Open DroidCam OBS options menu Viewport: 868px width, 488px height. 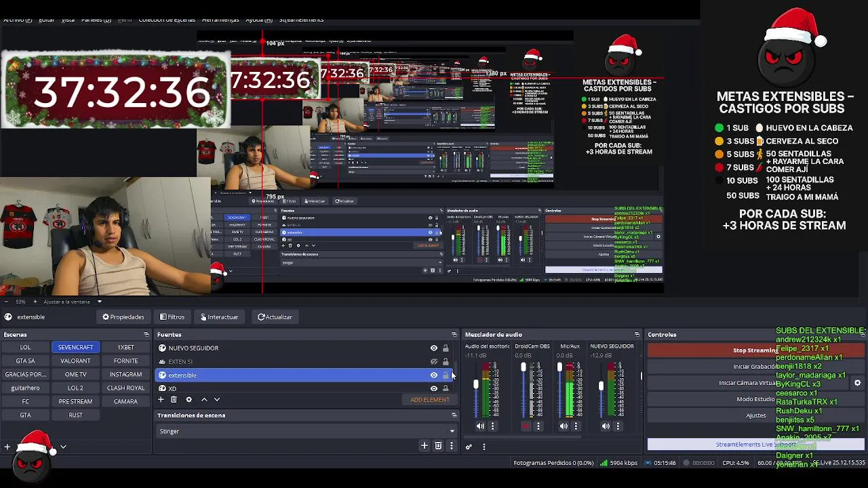tap(538, 426)
